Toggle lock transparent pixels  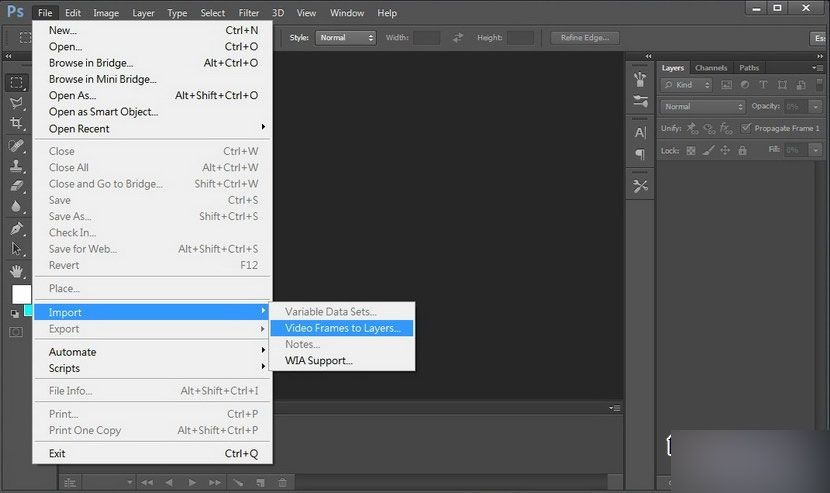click(691, 150)
